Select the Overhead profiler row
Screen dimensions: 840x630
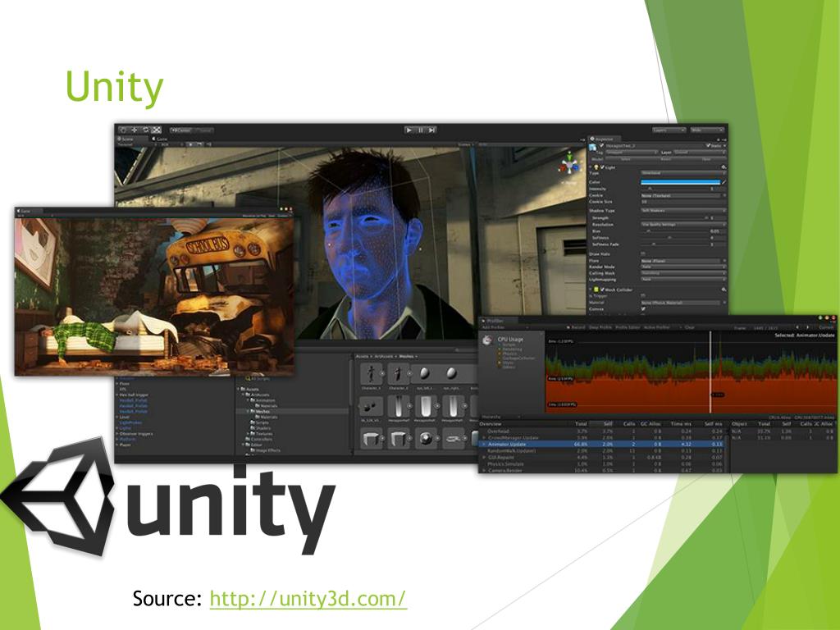601,431
